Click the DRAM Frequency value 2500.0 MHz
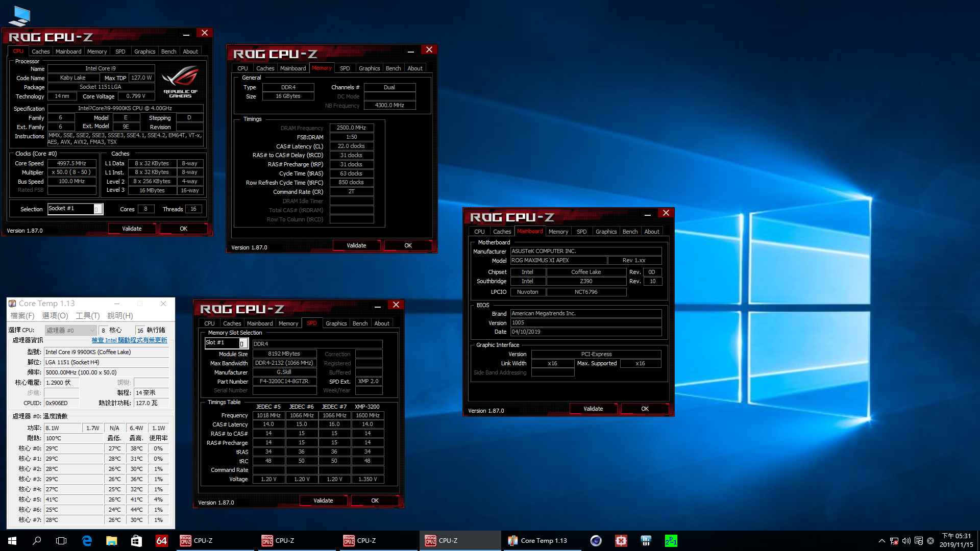This screenshot has width=980, height=551. (x=351, y=128)
